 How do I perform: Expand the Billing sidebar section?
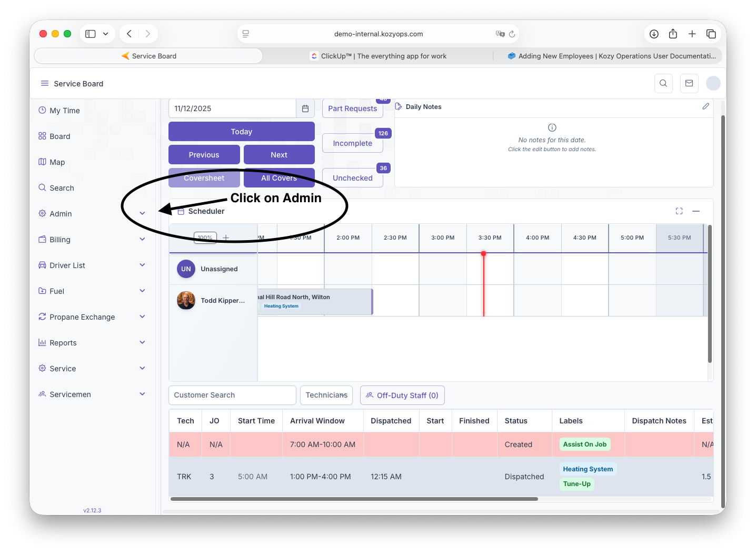[142, 240]
